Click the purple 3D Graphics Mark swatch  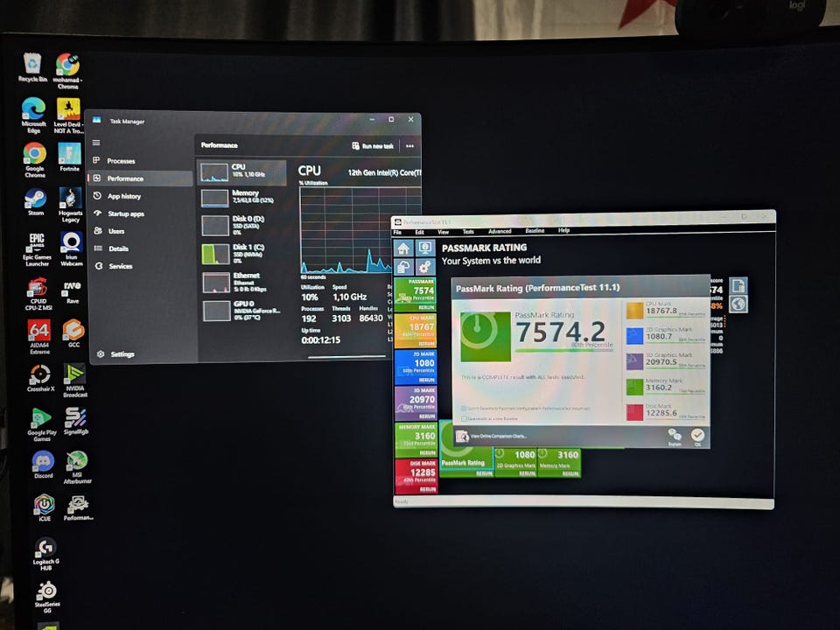point(635,361)
